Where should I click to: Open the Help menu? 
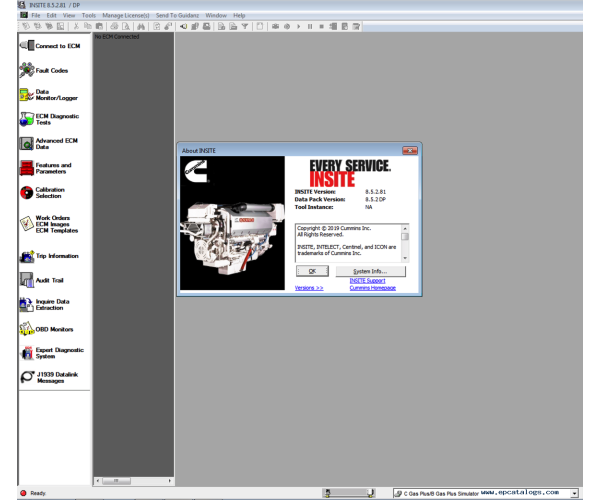point(239,15)
